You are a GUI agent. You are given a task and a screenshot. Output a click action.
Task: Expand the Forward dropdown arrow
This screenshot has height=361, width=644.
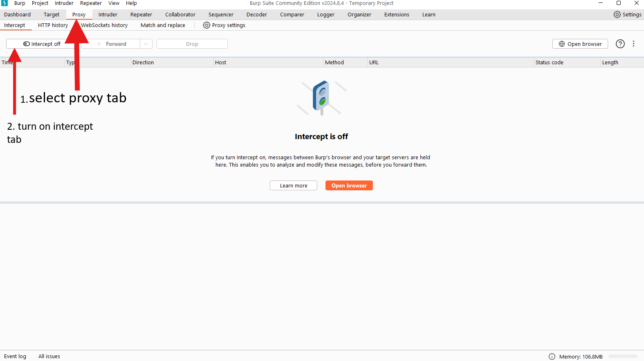pos(146,44)
